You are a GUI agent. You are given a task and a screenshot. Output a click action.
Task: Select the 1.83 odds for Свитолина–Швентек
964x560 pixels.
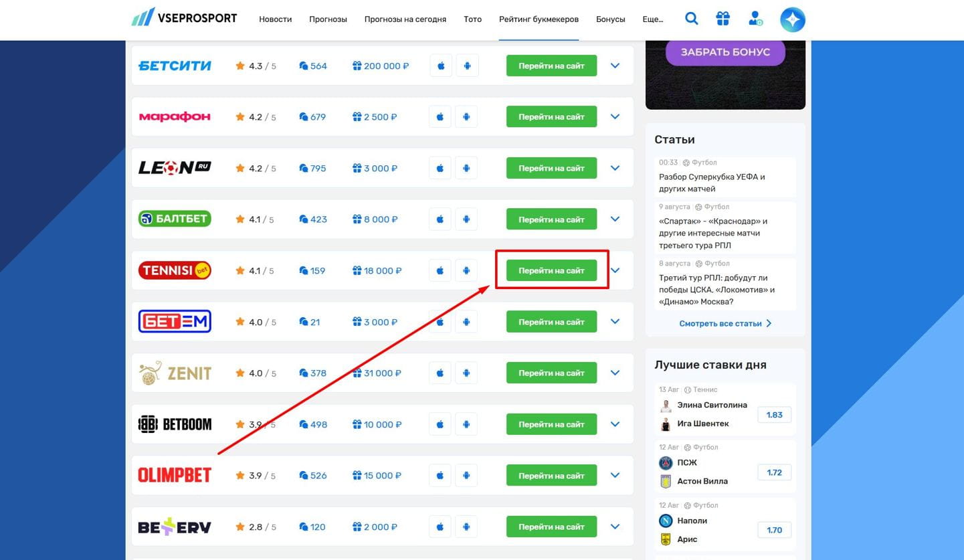(x=775, y=415)
